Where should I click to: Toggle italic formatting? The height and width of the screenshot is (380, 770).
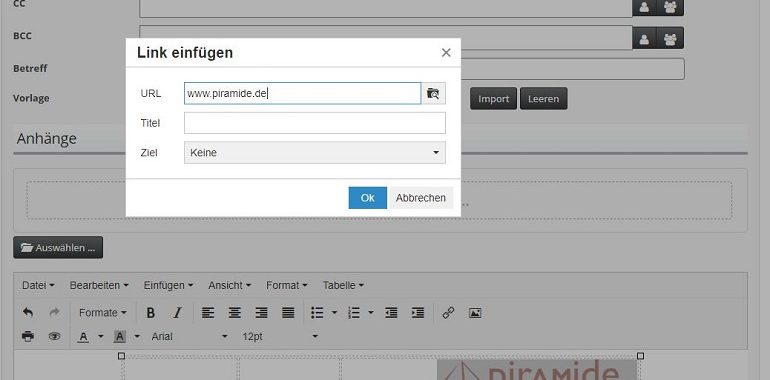tap(177, 313)
